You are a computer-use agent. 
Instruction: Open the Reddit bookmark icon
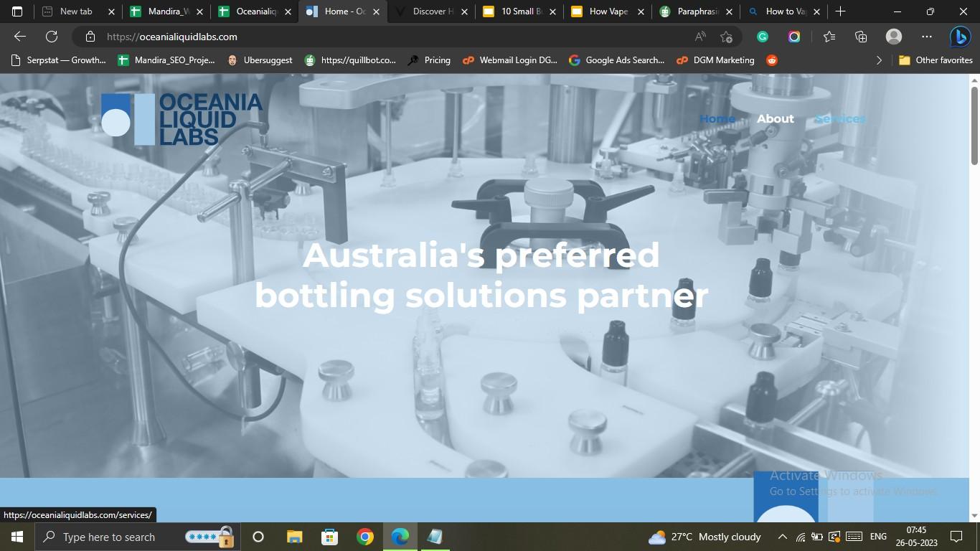coord(772,60)
